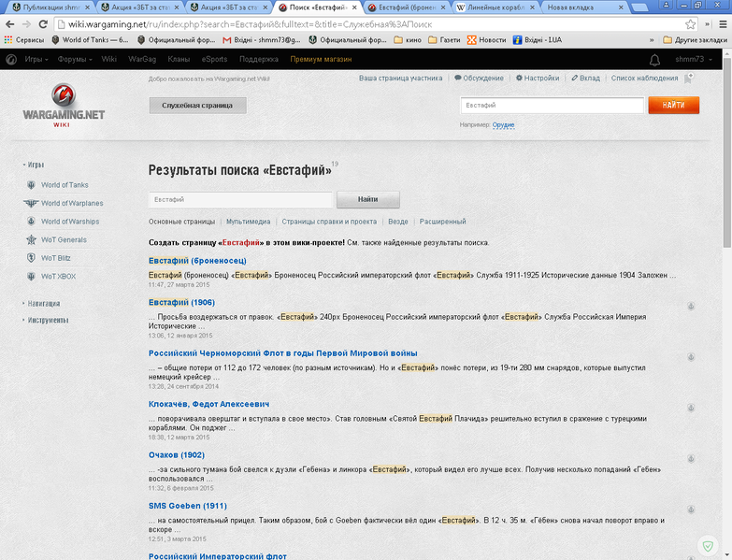Screen dimensions: 732x560
Task: Expand the Навигация sidebar section
Action: 41,303
